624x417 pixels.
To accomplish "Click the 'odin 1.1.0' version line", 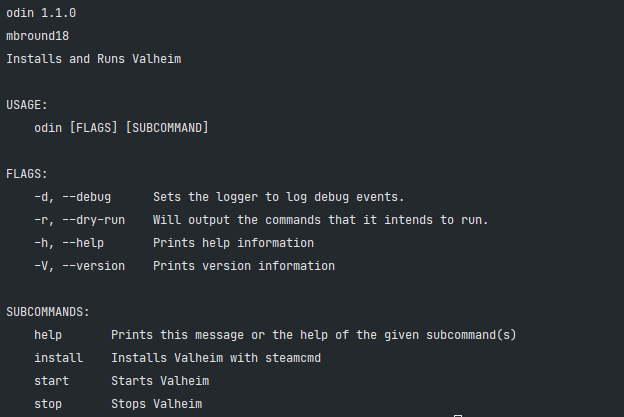I will [x=41, y=13].
